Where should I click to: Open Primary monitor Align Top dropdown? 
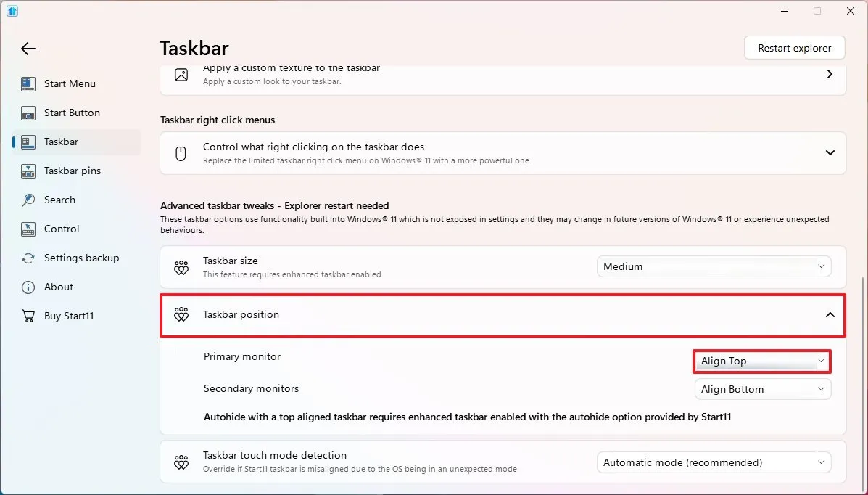coord(761,361)
